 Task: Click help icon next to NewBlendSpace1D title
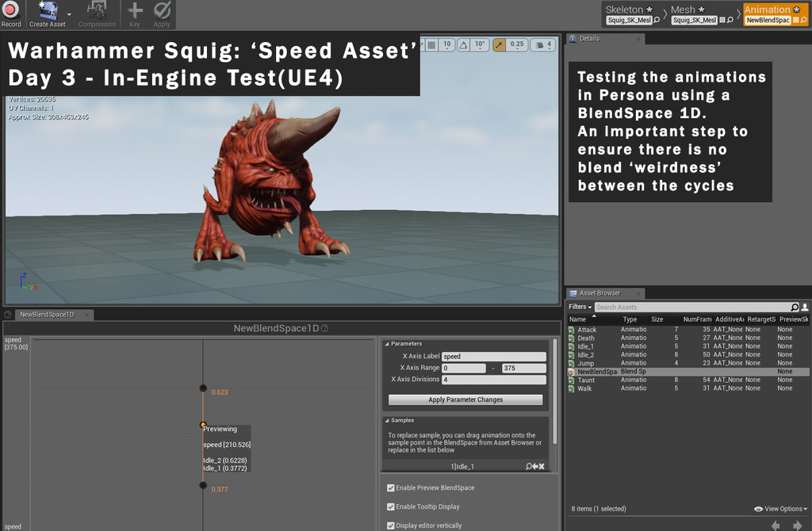click(x=324, y=328)
